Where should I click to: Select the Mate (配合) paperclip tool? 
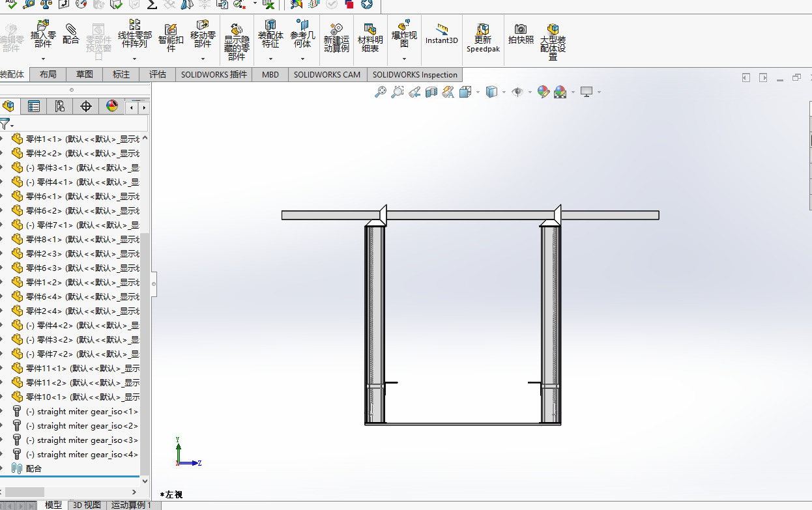[x=71, y=34]
